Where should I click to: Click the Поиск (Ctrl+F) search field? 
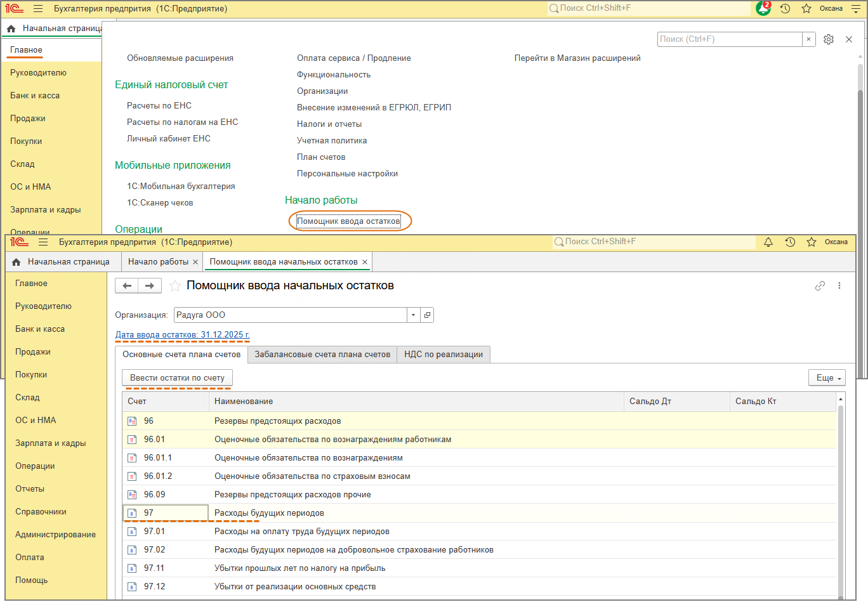click(x=730, y=39)
